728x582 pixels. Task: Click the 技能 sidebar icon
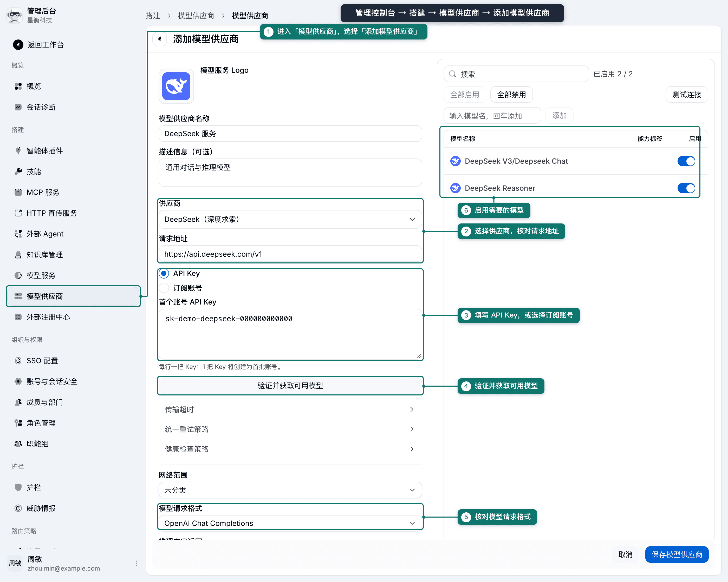tap(18, 171)
